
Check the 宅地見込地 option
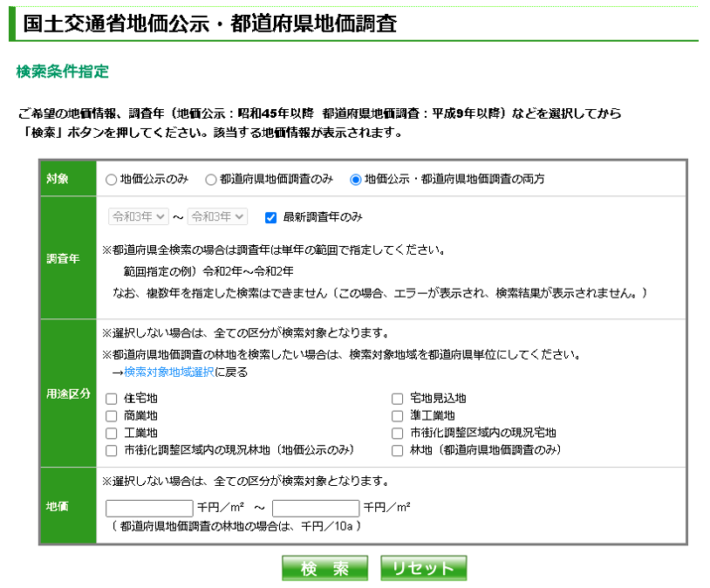397,400
